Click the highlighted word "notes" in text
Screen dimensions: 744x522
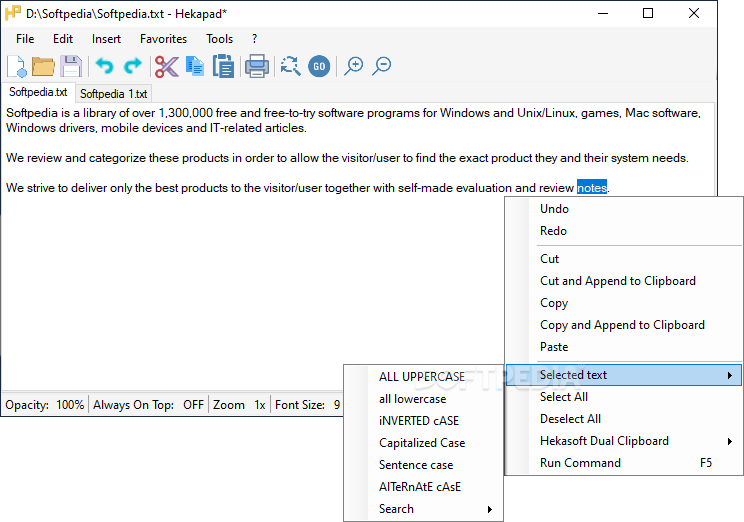592,188
